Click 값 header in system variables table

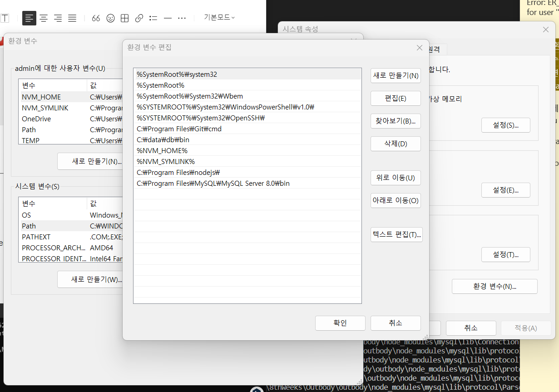(x=105, y=203)
